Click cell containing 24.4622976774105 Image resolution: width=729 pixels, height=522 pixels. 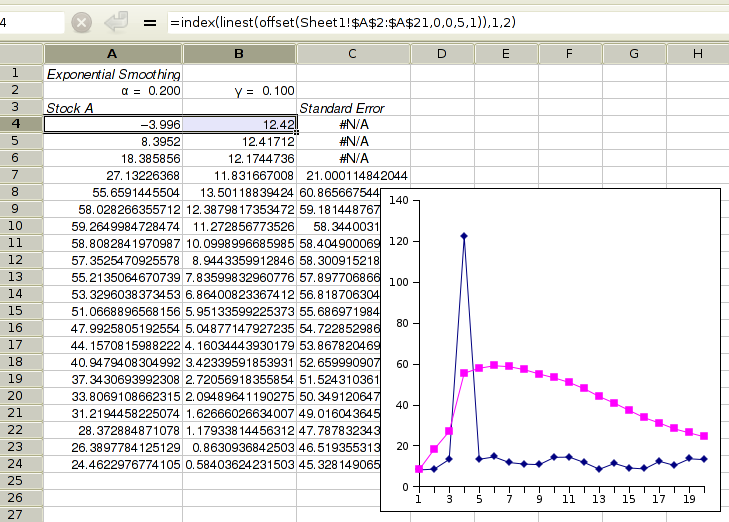click(113, 464)
